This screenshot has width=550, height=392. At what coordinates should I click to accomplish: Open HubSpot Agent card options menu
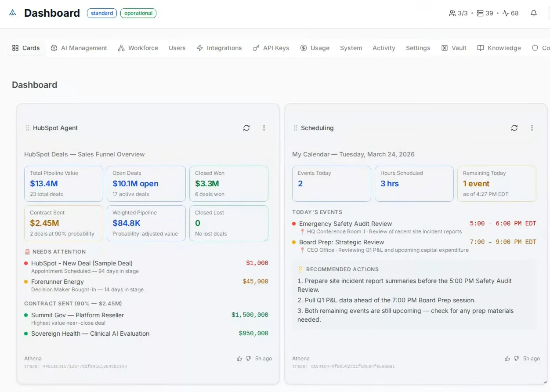pyautogui.click(x=264, y=128)
